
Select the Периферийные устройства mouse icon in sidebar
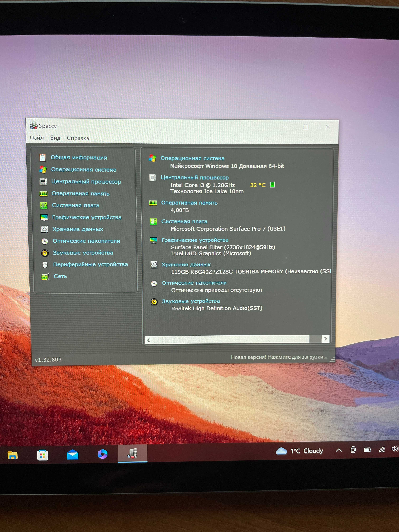[45, 265]
